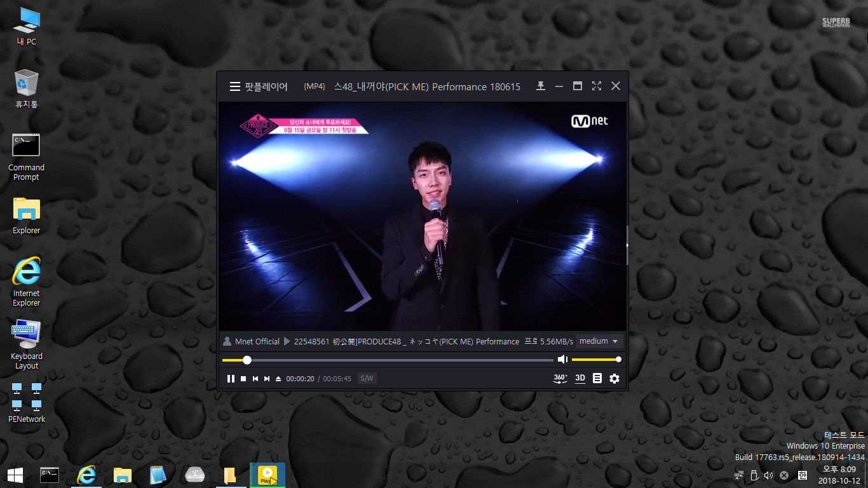The height and width of the screenshot is (488, 868).
Task: Click the video seek bar
Action: point(388,360)
